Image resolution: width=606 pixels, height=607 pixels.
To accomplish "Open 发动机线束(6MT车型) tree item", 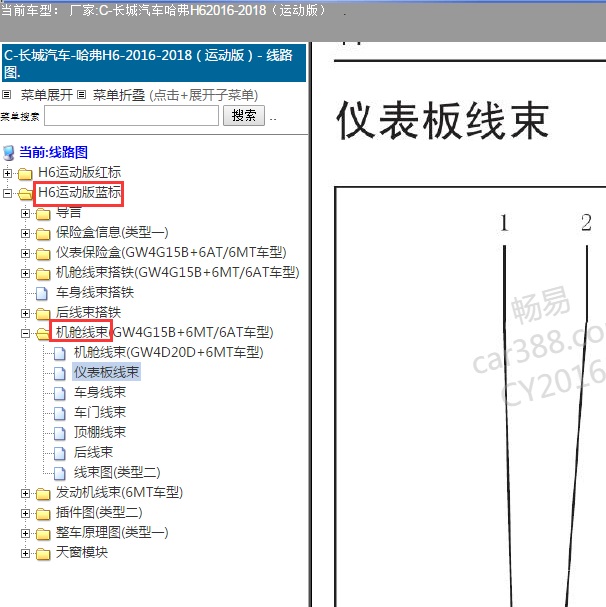I will [x=119, y=492].
